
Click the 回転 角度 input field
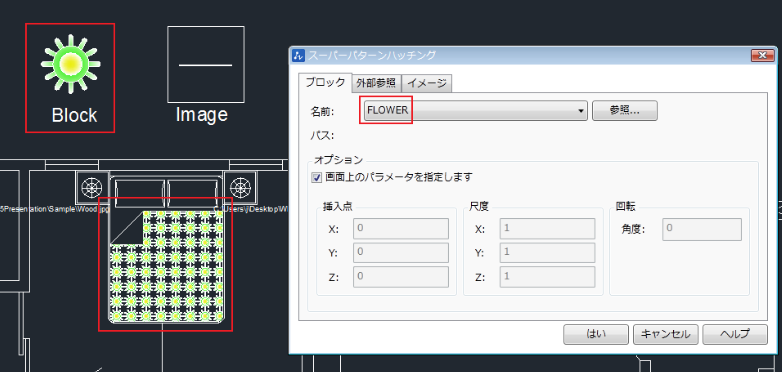coord(702,229)
